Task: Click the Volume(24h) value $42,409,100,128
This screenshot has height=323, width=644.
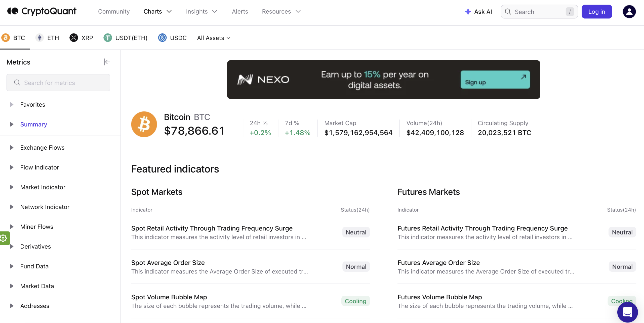Action: pos(435,133)
